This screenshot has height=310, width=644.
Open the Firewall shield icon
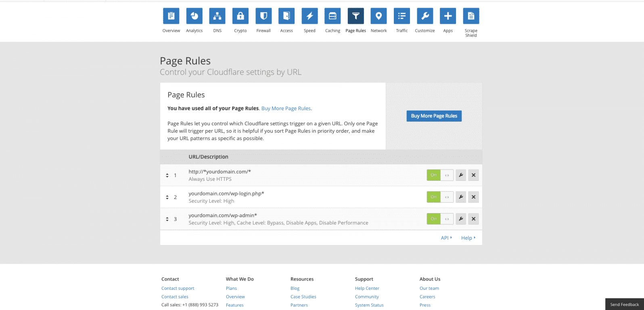pyautogui.click(x=263, y=16)
